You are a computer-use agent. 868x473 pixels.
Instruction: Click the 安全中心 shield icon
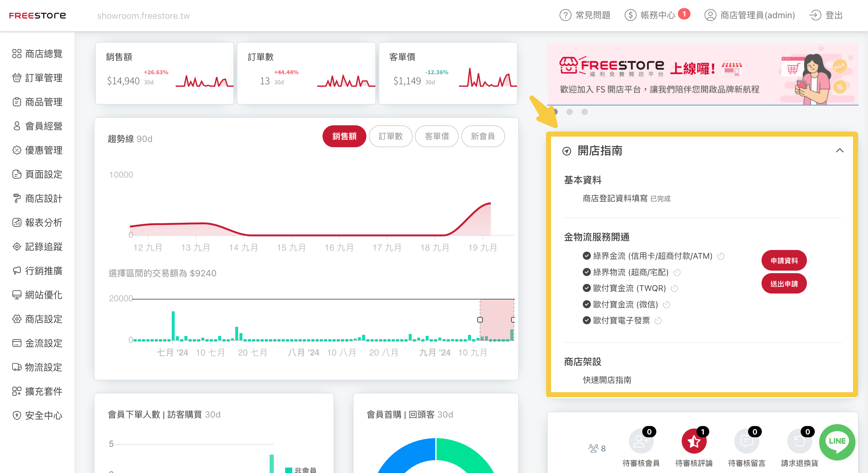pos(17,415)
